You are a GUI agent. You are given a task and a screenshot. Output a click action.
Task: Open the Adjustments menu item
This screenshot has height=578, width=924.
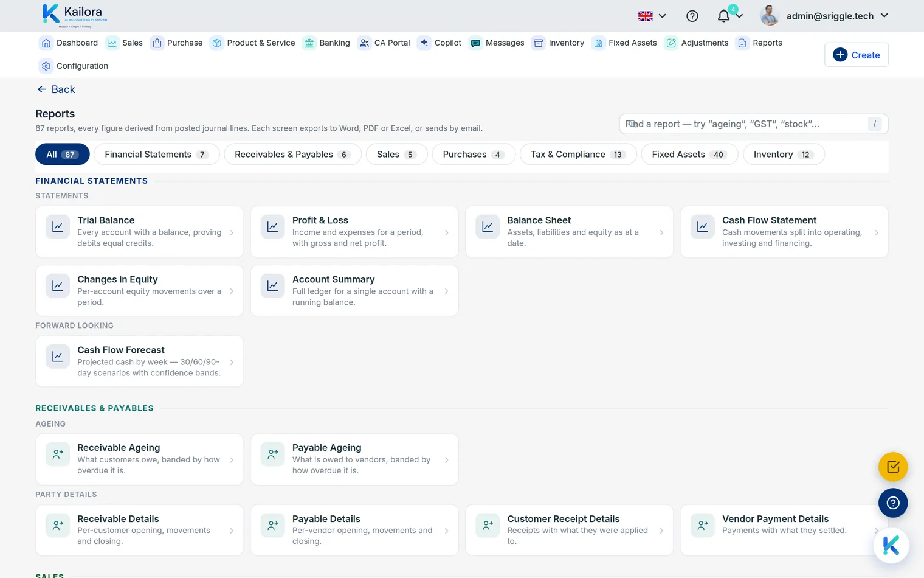pyautogui.click(x=697, y=43)
